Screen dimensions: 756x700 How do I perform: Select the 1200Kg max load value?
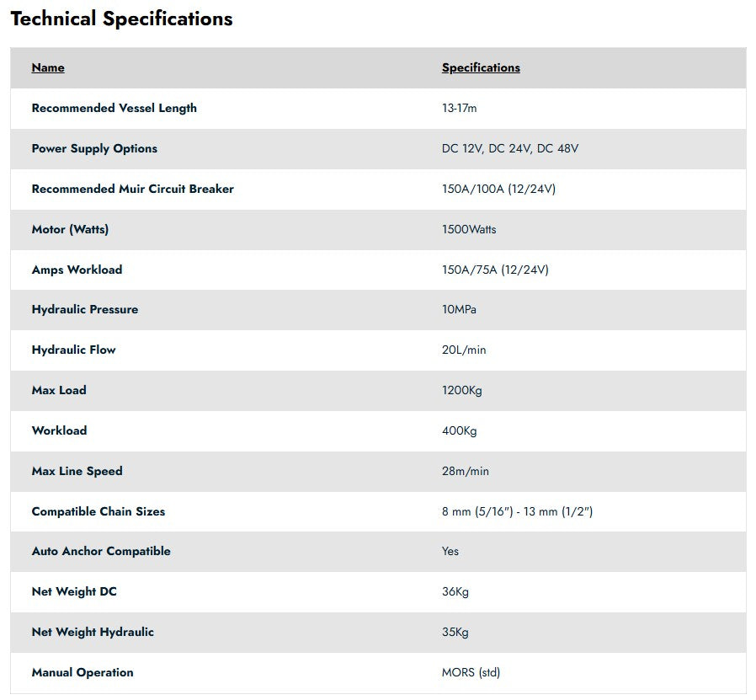point(462,390)
